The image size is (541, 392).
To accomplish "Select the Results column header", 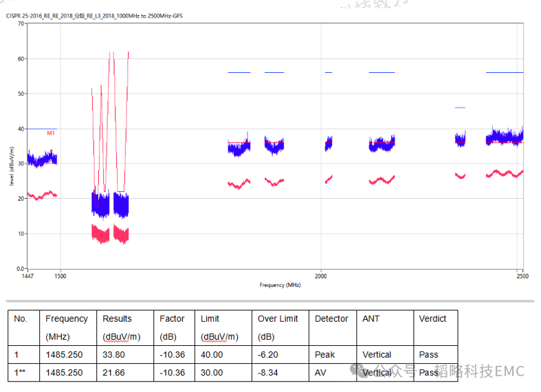I will click(117, 318).
